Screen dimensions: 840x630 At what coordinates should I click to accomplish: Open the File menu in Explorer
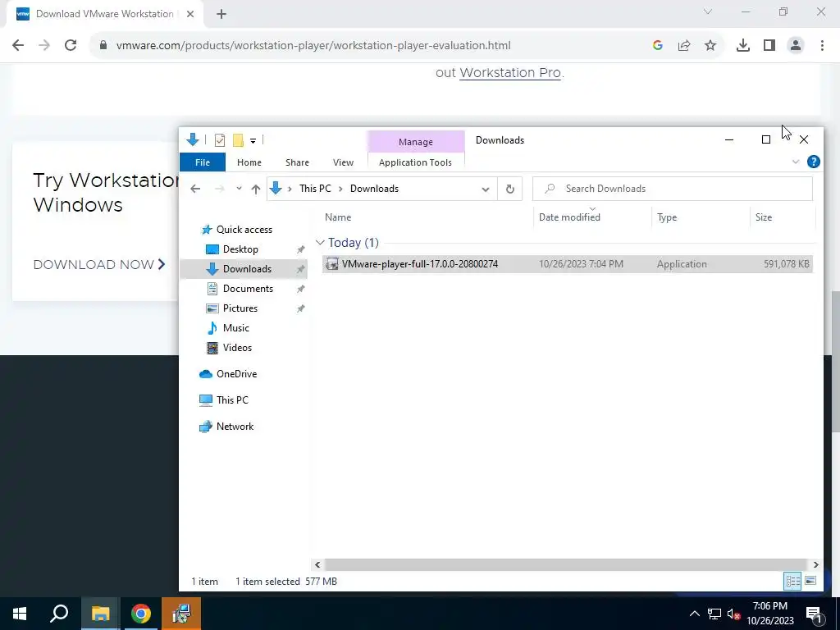pyautogui.click(x=203, y=162)
